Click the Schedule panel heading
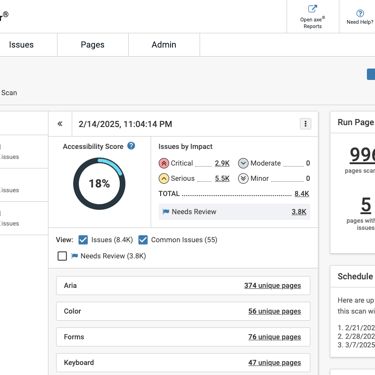Image resolution: width=375 pixels, height=375 pixels. point(355,276)
